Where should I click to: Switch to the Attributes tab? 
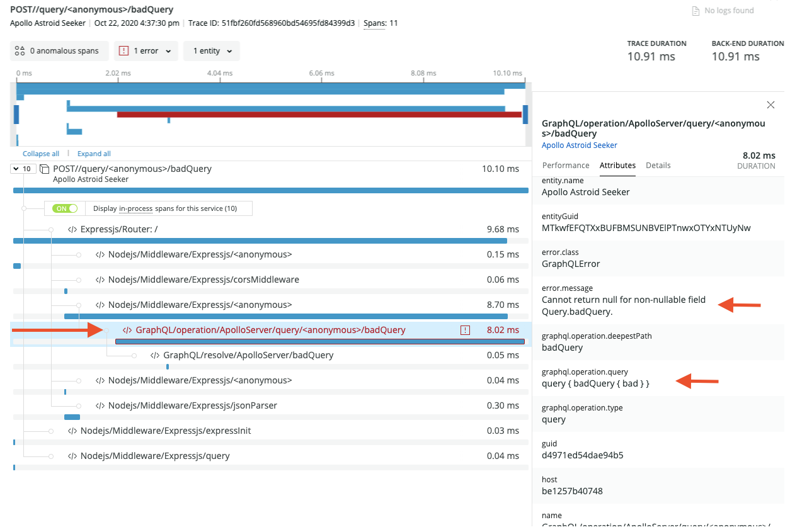point(617,165)
